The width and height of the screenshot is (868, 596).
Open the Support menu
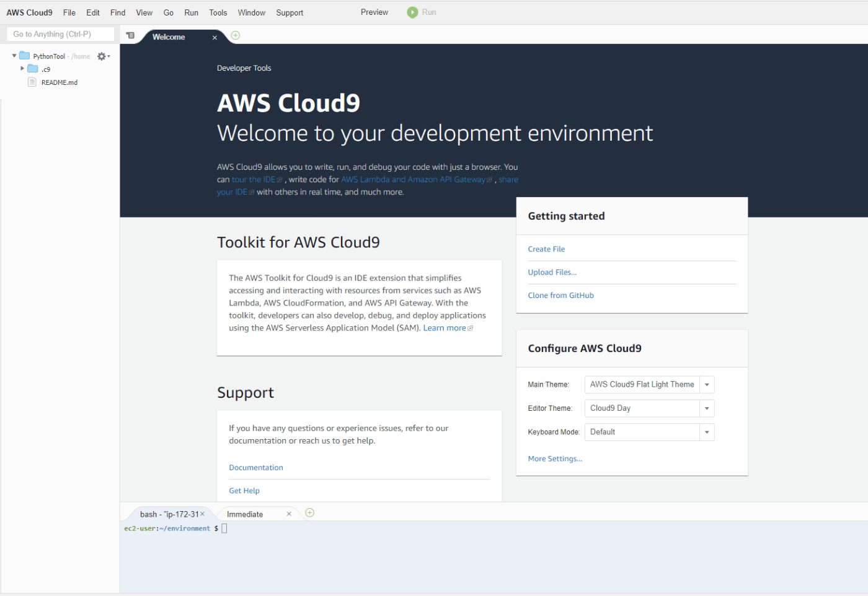[290, 12]
